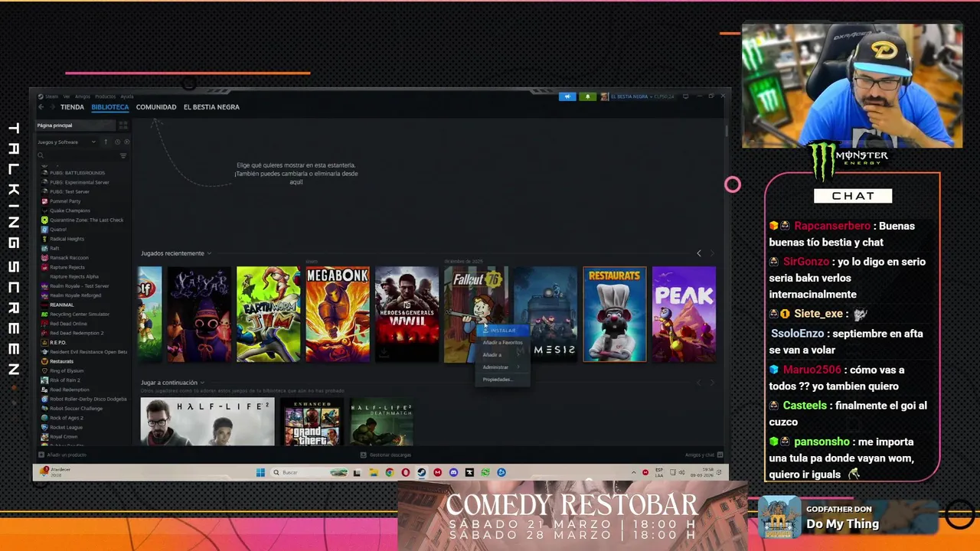Click the green notifications bell button
Viewport: 980px width, 551px height.
click(x=588, y=96)
